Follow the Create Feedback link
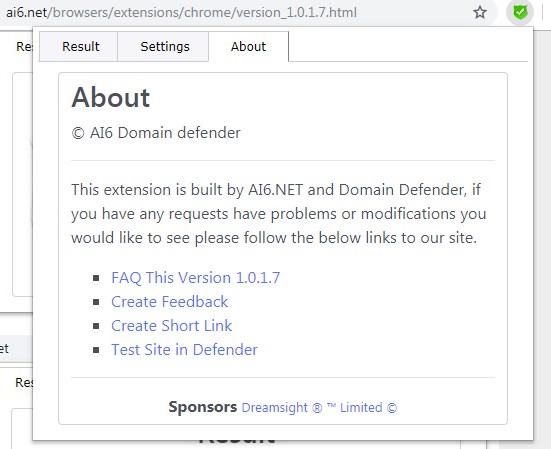 pyautogui.click(x=170, y=302)
